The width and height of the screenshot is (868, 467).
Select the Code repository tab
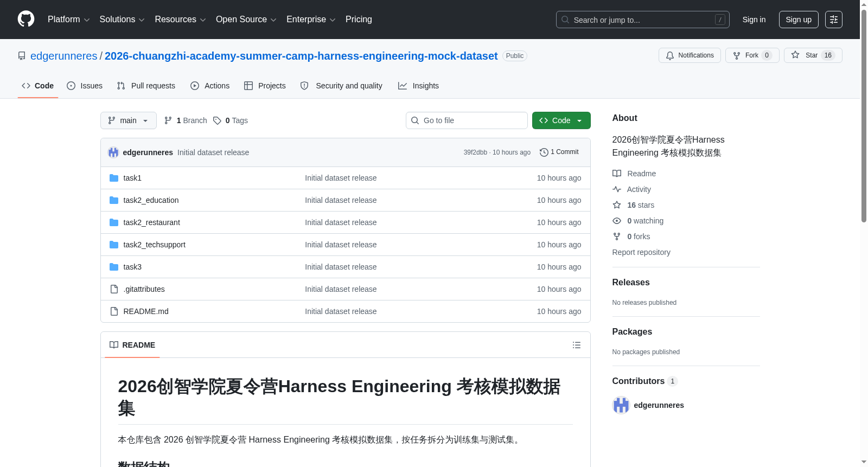38,86
